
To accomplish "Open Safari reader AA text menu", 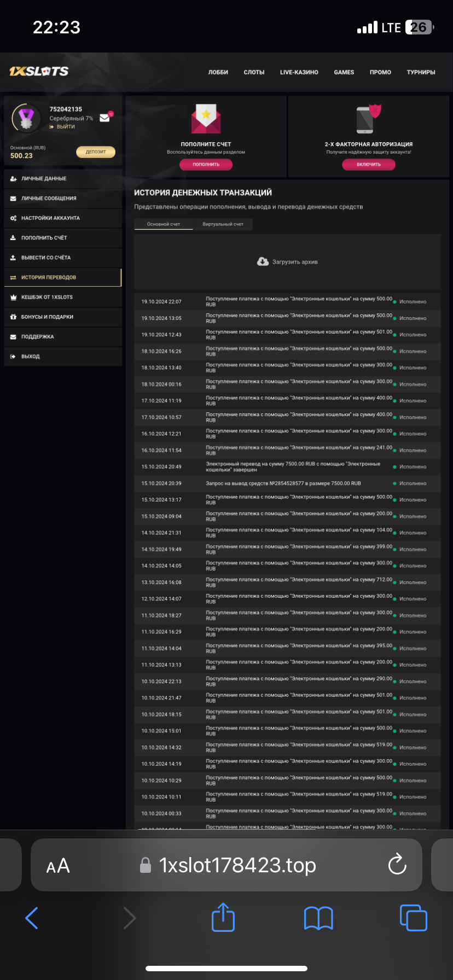I will [x=58, y=866].
